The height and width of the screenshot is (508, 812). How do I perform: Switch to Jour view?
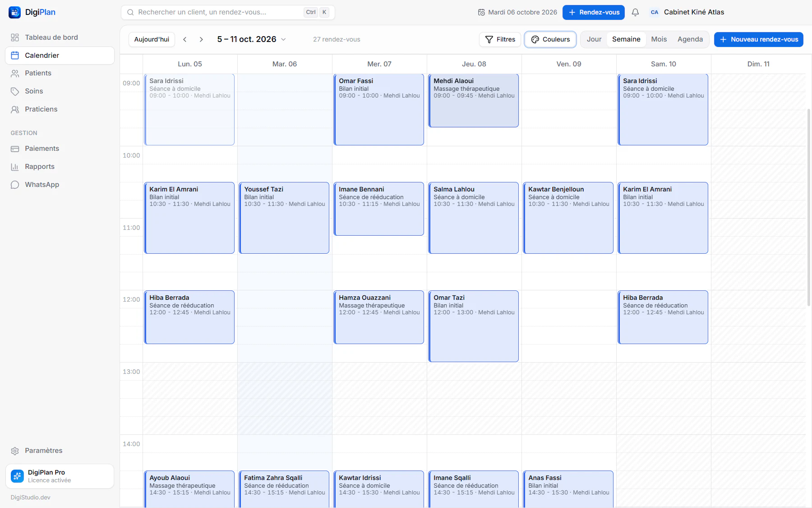594,39
